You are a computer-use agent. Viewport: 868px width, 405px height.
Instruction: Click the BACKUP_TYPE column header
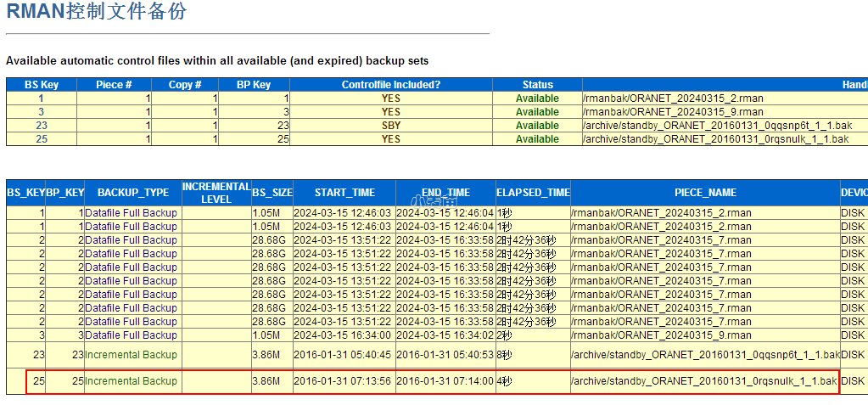tap(133, 193)
